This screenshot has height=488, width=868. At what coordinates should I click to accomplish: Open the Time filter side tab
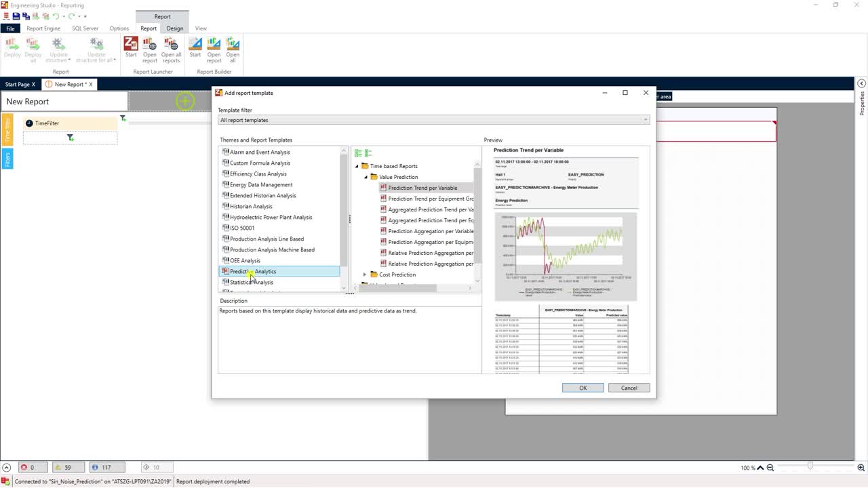pyautogui.click(x=7, y=128)
